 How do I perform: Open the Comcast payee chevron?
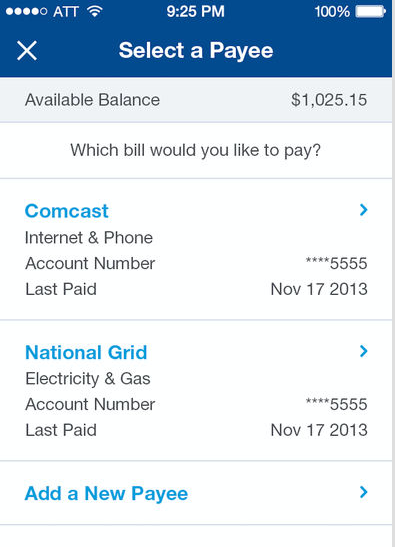pyautogui.click(x=363, y=210)
